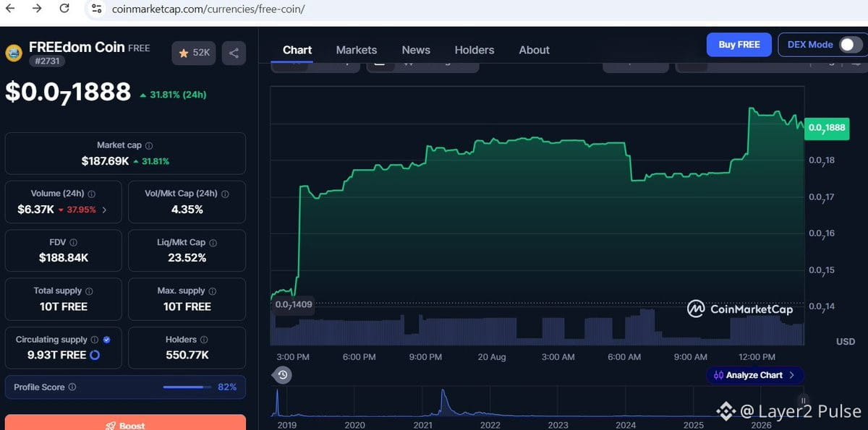Click the chart history clock icon
The width and height of the screenshot is (868, 430).
pyautogui.click(x=283, y=374)
